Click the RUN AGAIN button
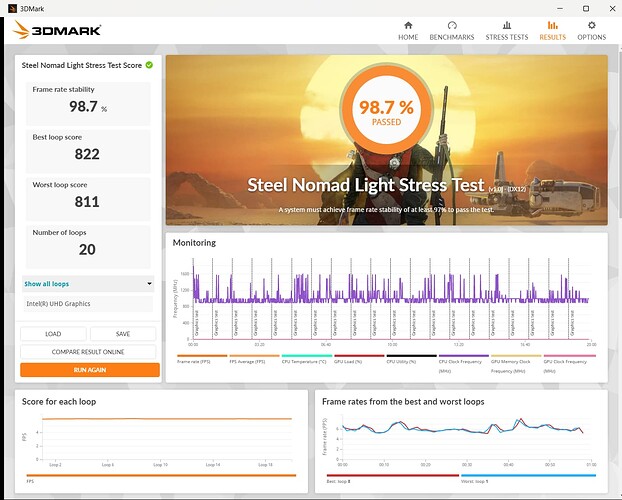Viewport: 622px width, 500px height. pos(90,370)
